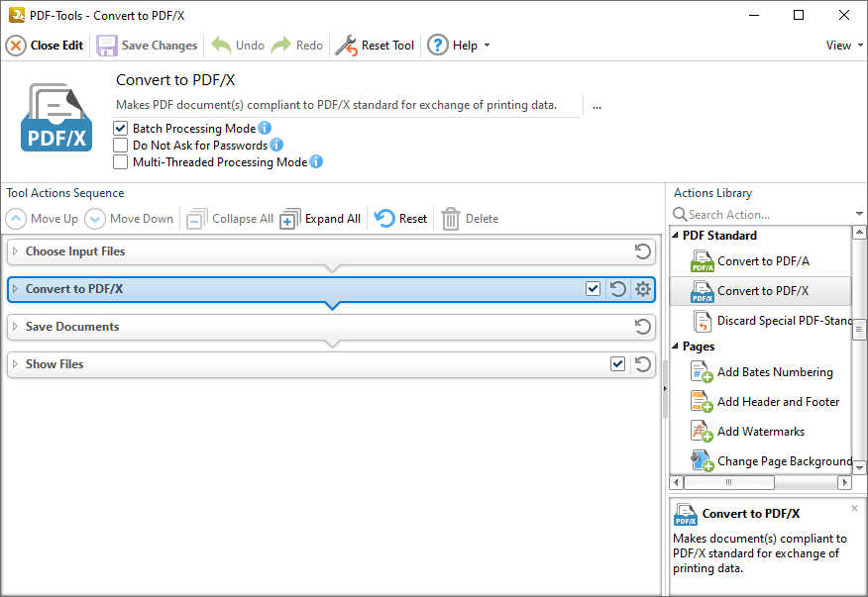Collapse the Pages category
This screenshot has height=597, width=868.
point(676,347)
